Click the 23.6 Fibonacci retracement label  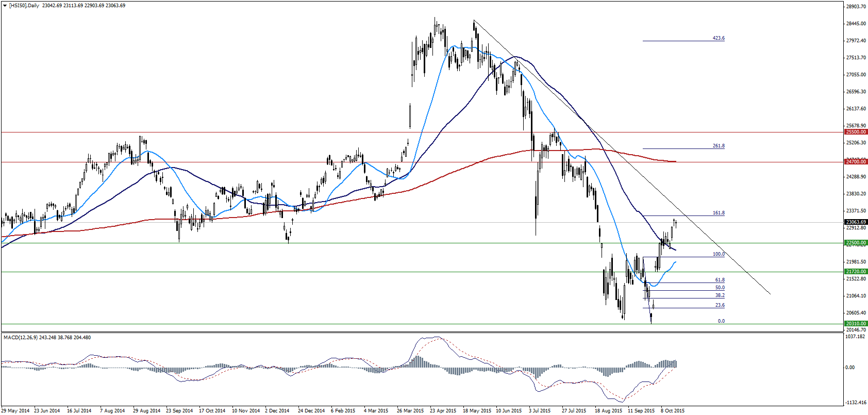pos(720,305)
